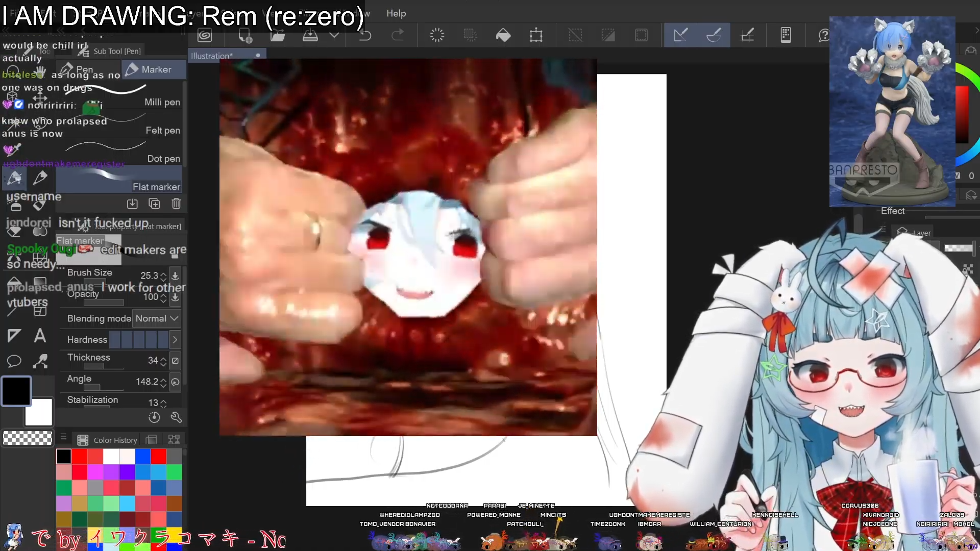980x551 pixels.
Task: Open the save options dropdown arrow
Action: click(334, 36)
